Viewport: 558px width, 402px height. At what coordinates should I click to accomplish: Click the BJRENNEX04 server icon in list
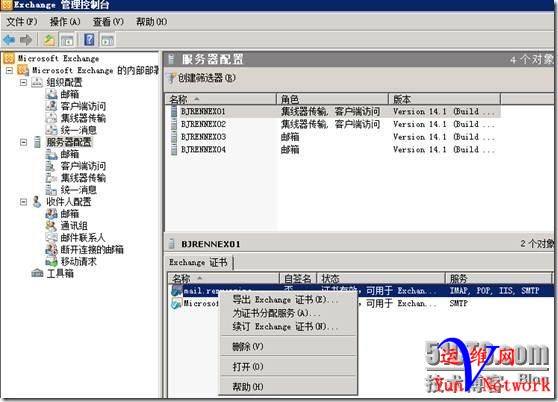point(174,150)
